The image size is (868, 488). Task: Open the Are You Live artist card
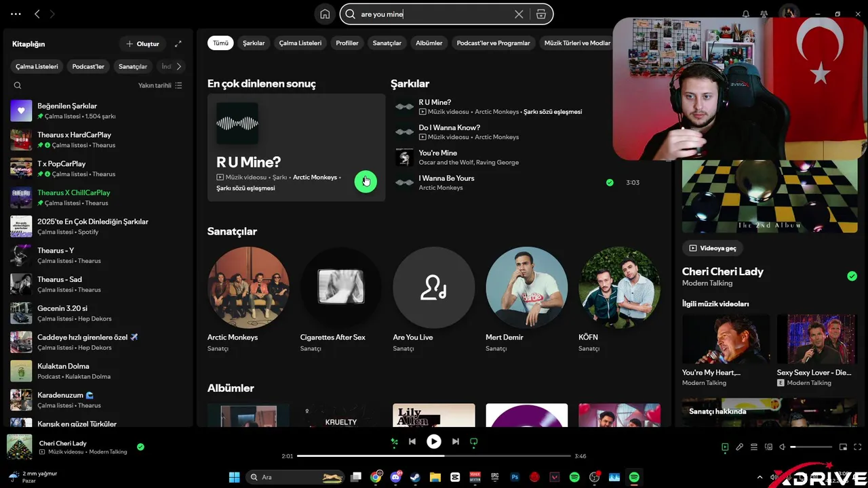point(434,299)
